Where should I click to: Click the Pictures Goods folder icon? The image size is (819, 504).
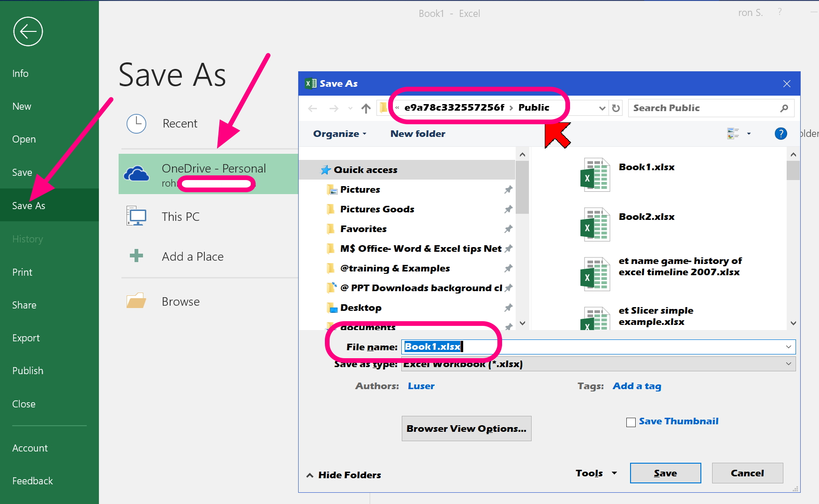(x=331, y=209)
